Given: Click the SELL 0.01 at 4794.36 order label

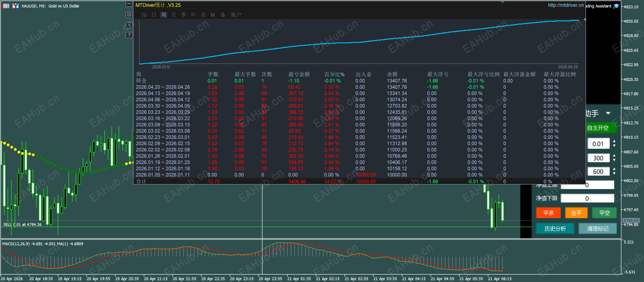Looking at the screenshot, I should pyautogui.click(x=22, y=224).
